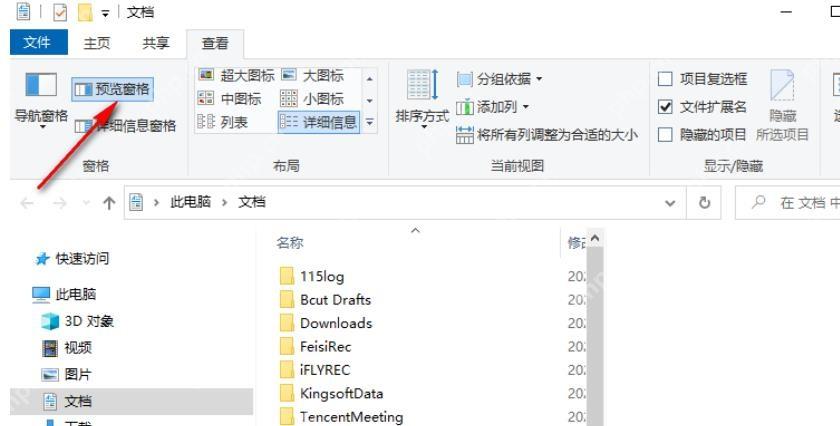Screen dimensions: 840x426
Task: Go Forward in navigation history
Action: click(x=60, y=203)
